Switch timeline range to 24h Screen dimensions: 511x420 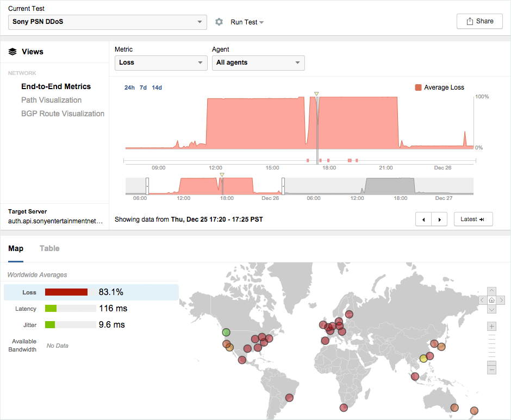[129, 87]
